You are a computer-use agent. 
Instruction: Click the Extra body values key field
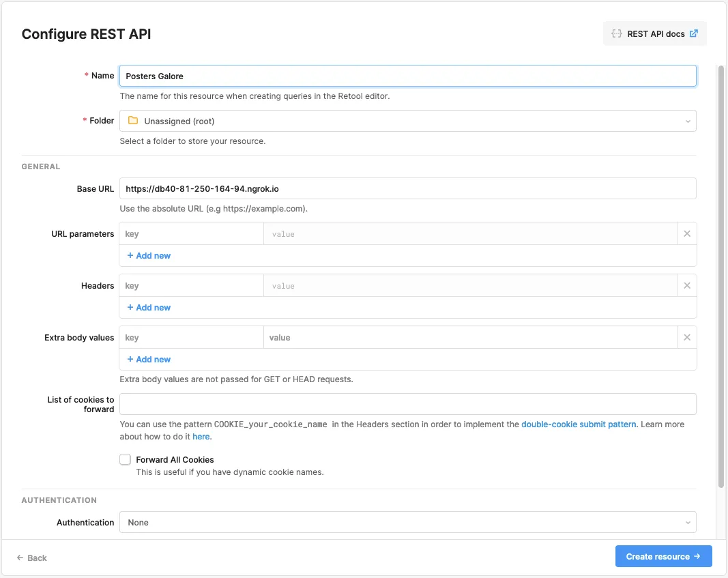[x=191, y=338]
